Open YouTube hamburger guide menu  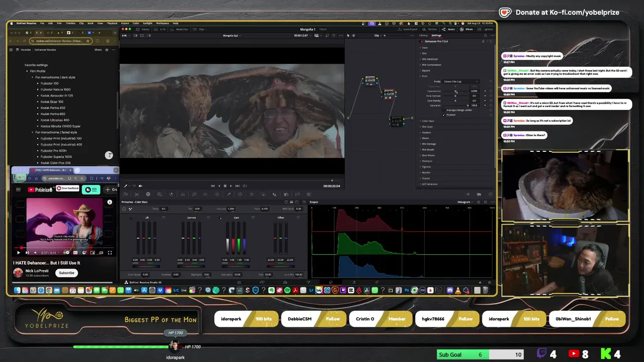[18, 190]
